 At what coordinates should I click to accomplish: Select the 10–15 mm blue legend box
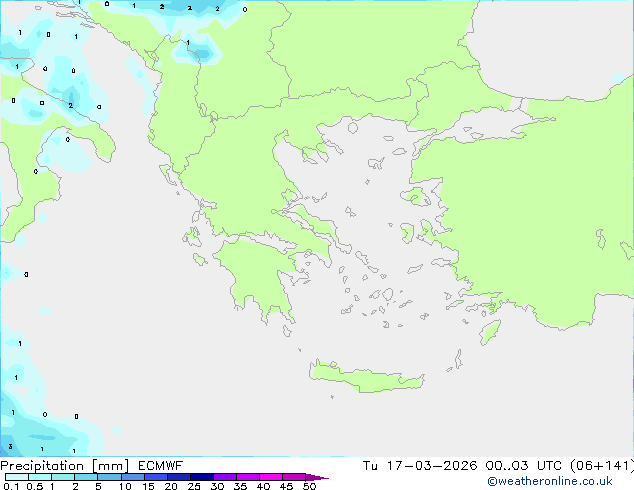(132, 477)
